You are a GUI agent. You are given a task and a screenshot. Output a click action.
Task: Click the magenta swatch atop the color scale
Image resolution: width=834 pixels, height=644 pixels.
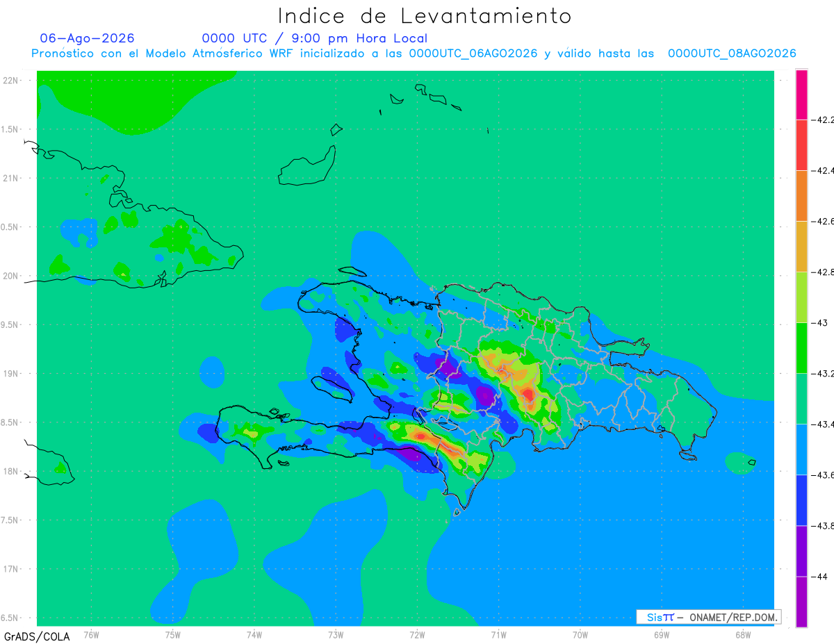coord(801,94)
